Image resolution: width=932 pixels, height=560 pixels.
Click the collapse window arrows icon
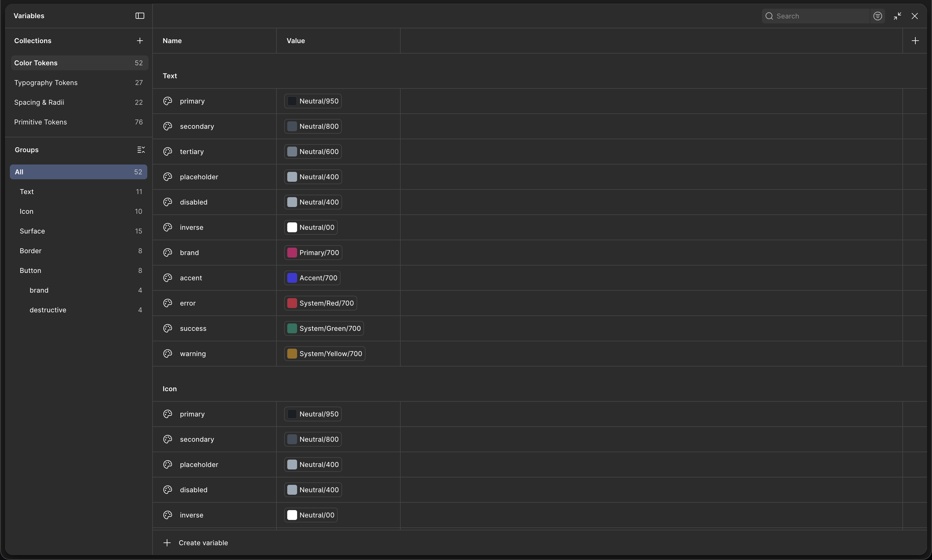pyautogui.click(x=897, y=16)
